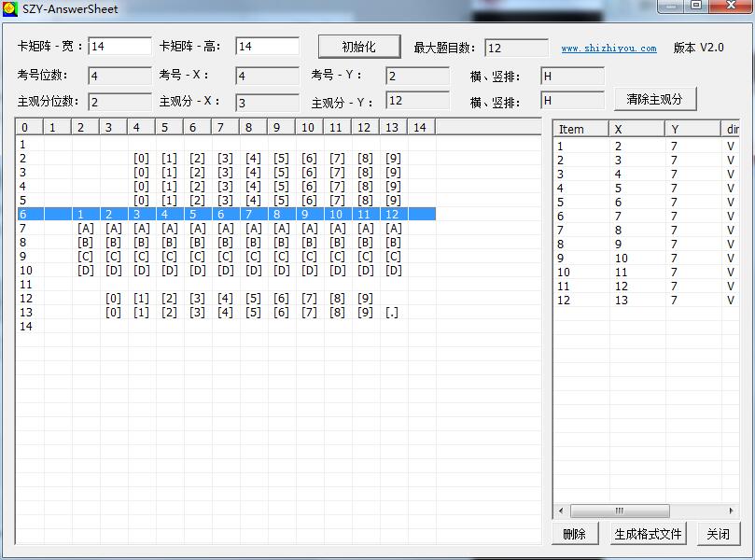This screenshot has width=755, height=560.
Task: Click the 主观分-X field
Action: pyautogui.click(x=267, y=102)
